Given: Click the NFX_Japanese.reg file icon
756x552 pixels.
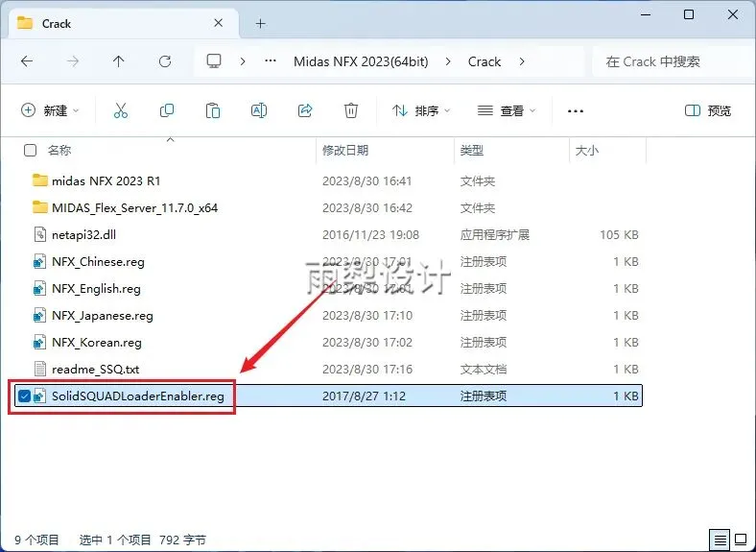Looking at the screenshot, I should click(40, 315).
